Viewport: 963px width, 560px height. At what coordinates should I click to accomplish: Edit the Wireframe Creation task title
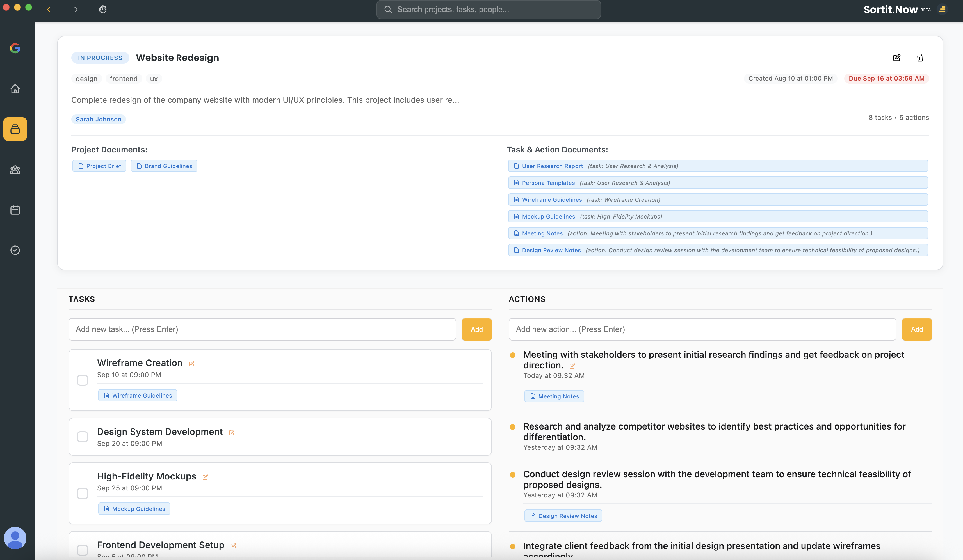tap(191, 364)
